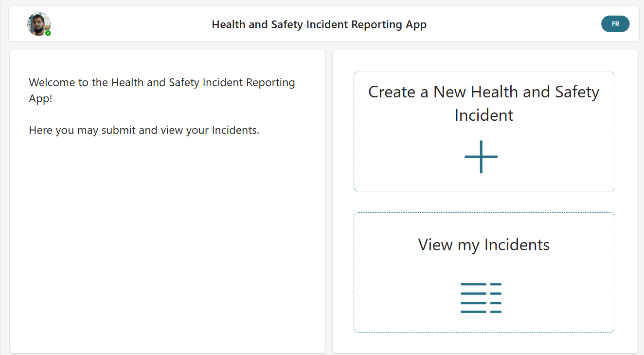Click the plus icon to add incident
The image size is (644, 355).
481,157
